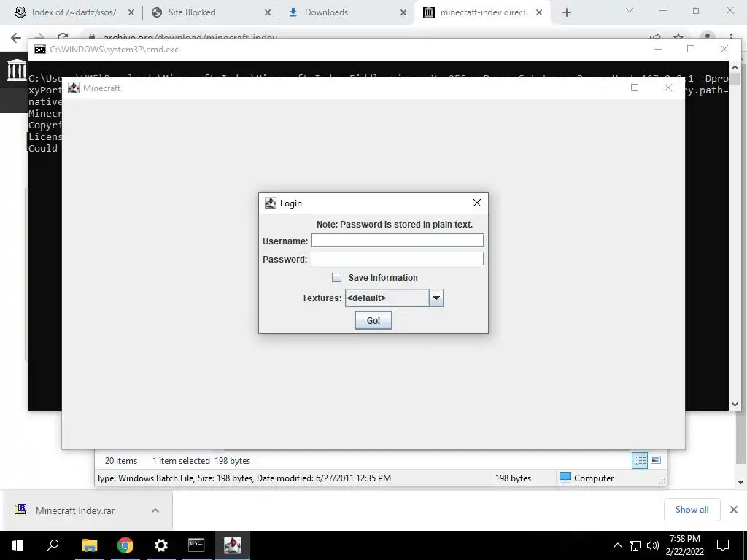Close the Index of /~dartz/isos/ tab
The image size is (747, 560).
131,13
